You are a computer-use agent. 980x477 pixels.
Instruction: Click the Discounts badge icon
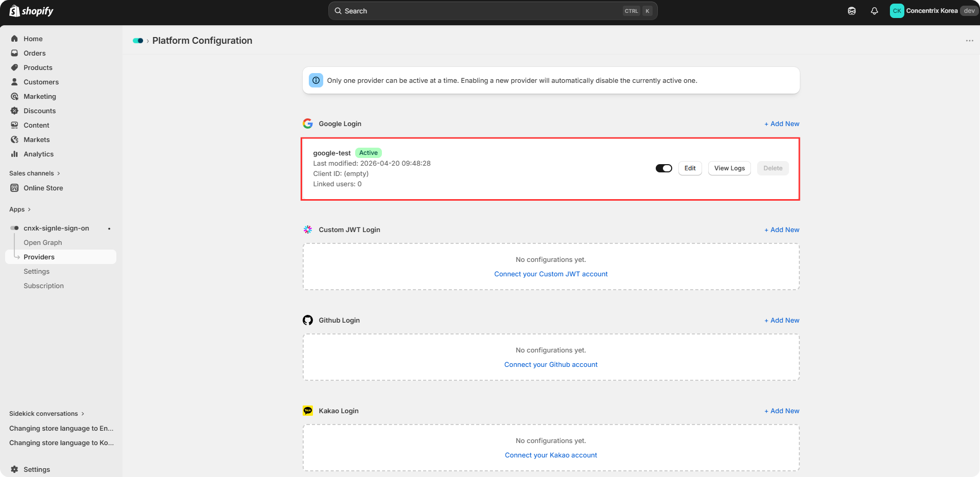(x=14, y=111)
